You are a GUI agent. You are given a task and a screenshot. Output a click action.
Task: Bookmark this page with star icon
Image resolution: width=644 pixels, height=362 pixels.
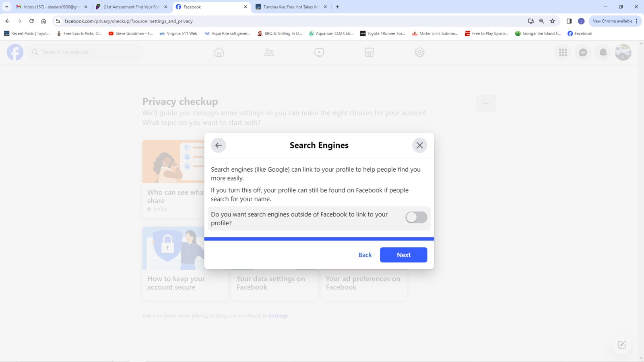click(552, 21)
